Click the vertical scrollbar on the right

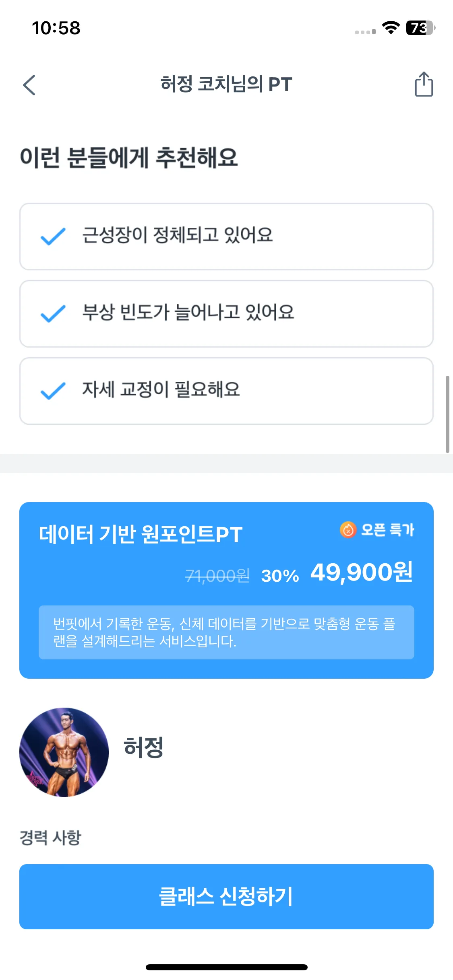[x=447, y=414]
